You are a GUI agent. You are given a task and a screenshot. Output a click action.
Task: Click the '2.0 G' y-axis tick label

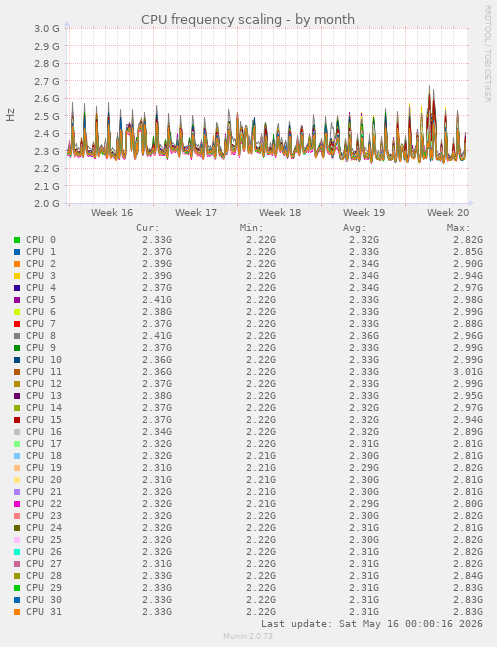(x=47, y=203)
